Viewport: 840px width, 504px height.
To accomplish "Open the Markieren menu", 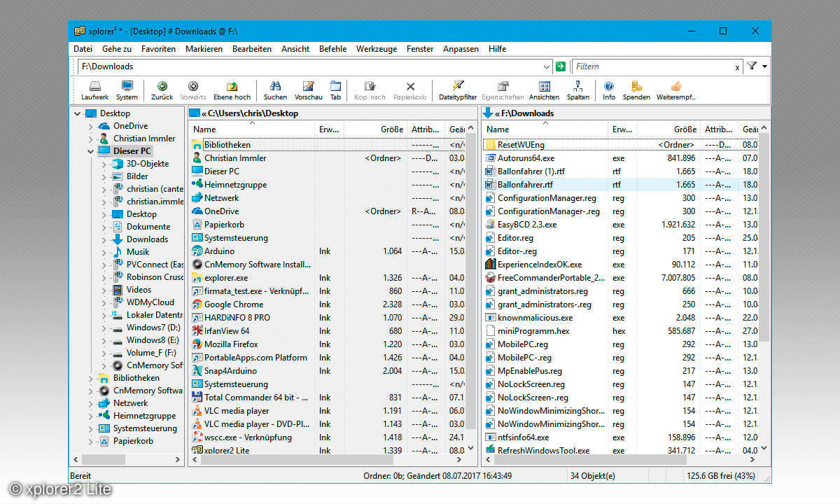I will [x=204, y=49].
